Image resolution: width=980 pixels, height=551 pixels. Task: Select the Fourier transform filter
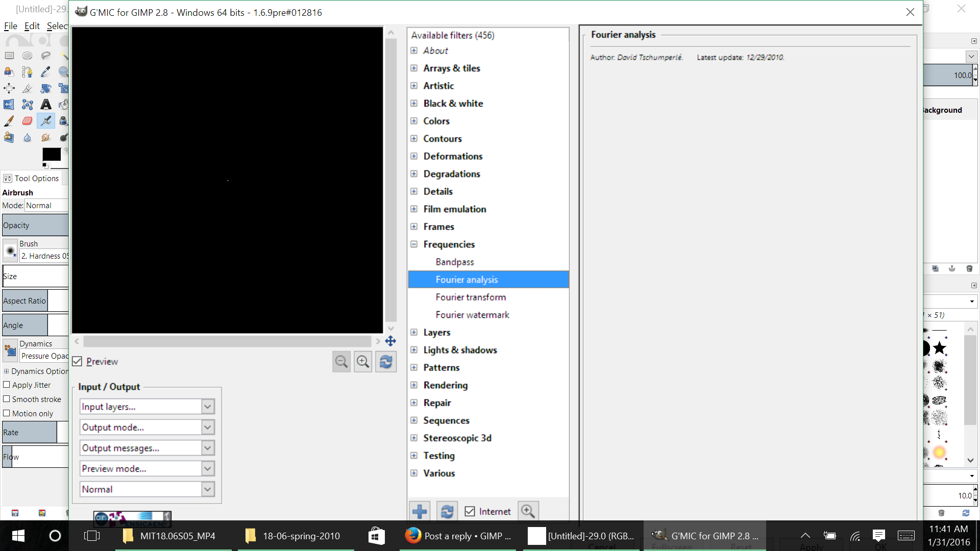(471, 297)
